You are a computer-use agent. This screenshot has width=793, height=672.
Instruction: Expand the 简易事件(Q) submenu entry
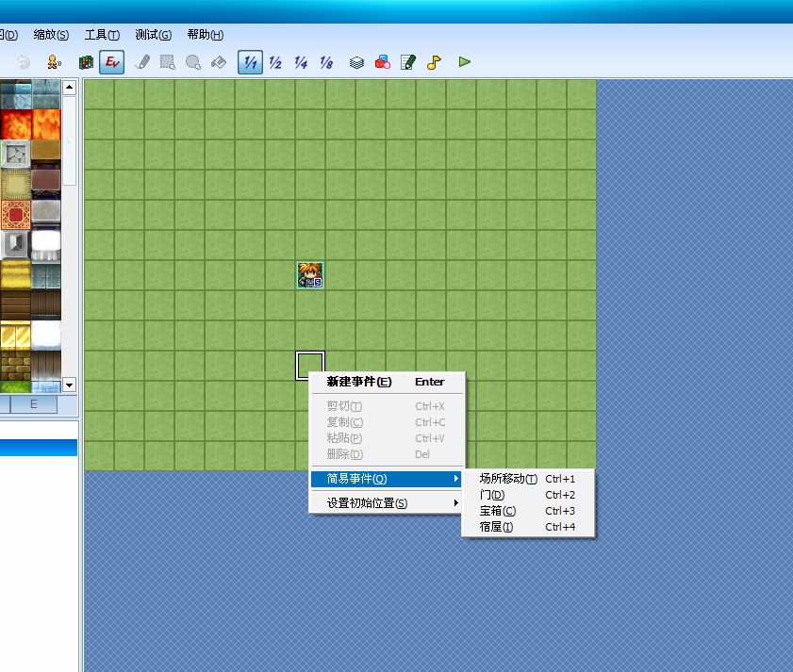point(387,479)
